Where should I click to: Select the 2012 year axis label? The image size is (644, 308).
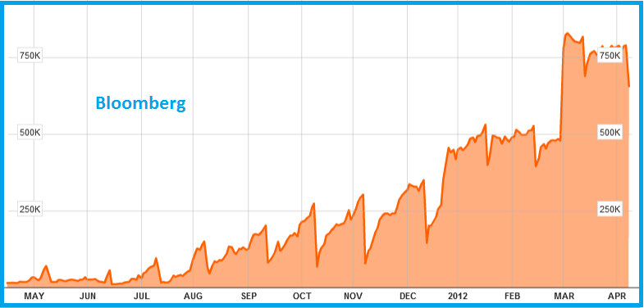[458, 297]
